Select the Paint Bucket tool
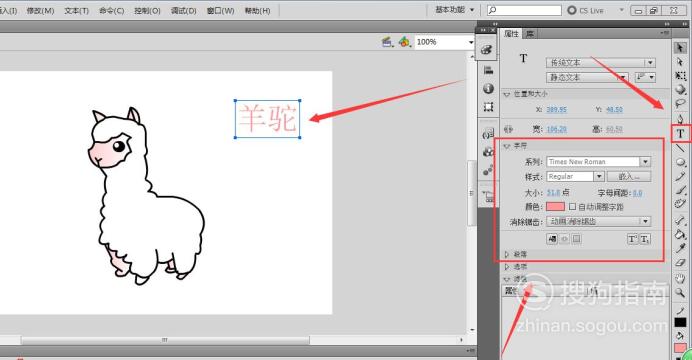 pos(681,234)
